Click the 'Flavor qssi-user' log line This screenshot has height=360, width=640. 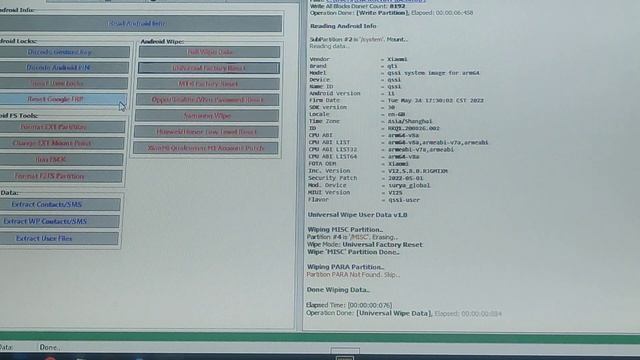click(364, 200)
